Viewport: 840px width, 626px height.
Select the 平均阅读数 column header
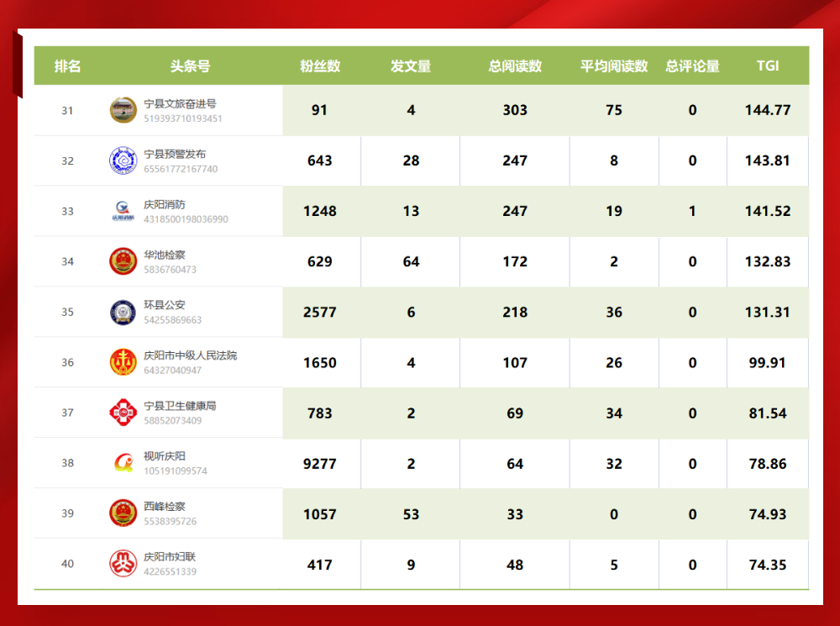pos(614,66)
